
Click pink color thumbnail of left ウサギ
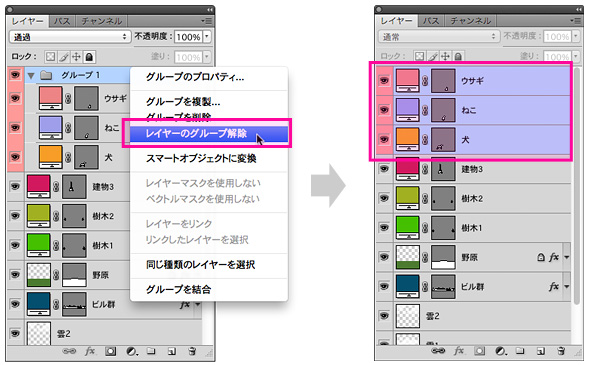(51, 98)
